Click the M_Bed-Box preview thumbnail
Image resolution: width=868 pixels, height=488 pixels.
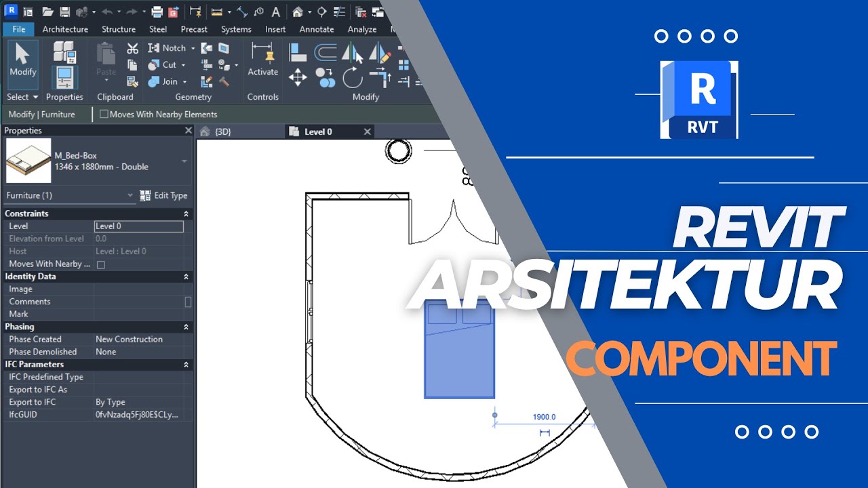(x=28, y=161)
